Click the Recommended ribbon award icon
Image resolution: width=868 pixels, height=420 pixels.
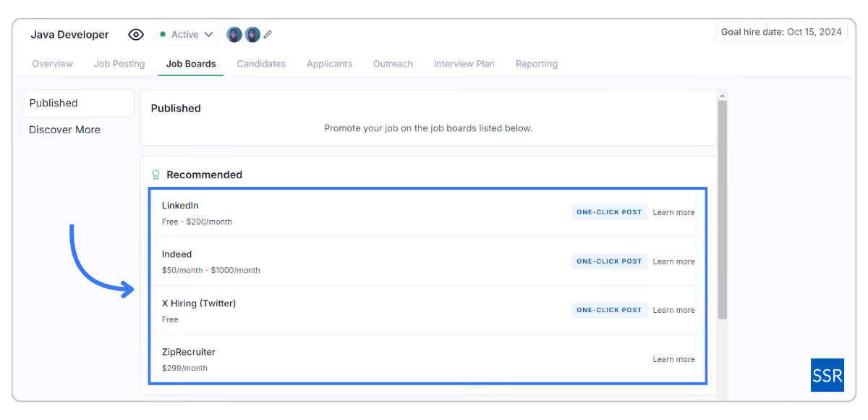pos(156,175)
